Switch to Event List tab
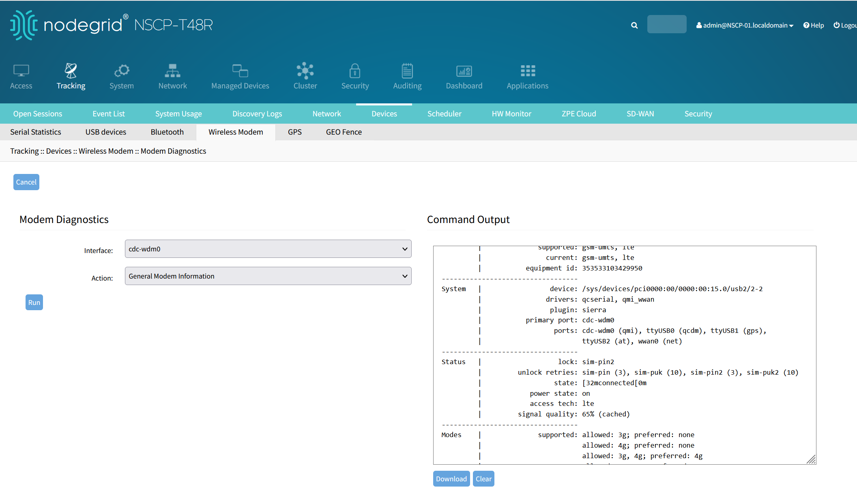Viewport: 857px width, 504px height. (109, 114)
